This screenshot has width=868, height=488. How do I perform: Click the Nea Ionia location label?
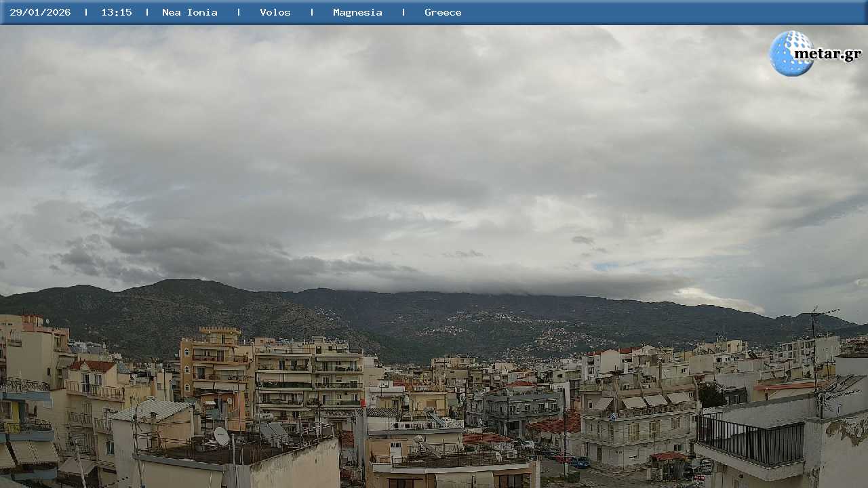point(190,12)
